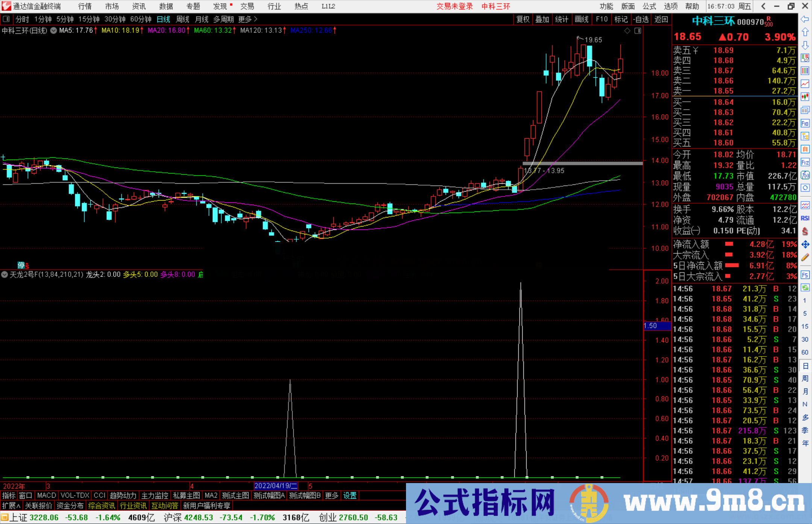Click the RSI indicator icon on the right sidebar
Viewport: 812px width, 524px height.
click(x=805, y=218)
